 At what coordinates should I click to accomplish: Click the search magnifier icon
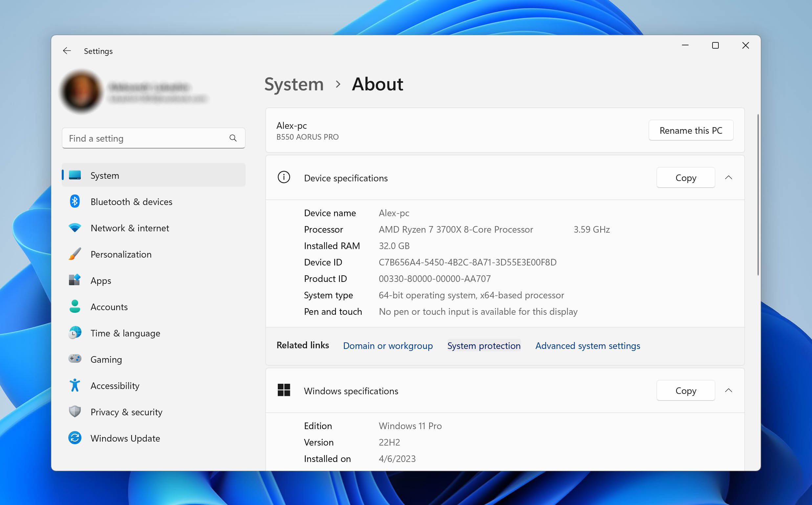pos(233,138)
